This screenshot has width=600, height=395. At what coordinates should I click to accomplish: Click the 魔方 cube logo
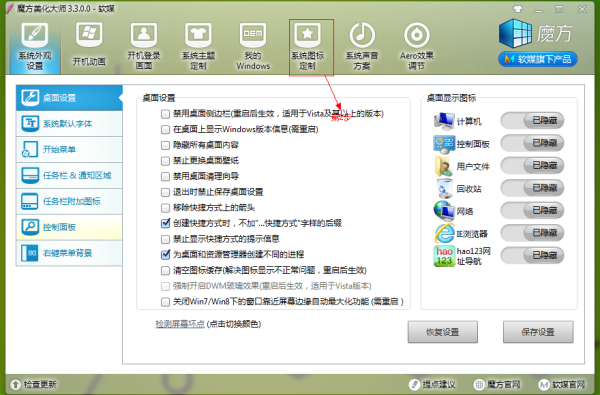tap(515, 34)
